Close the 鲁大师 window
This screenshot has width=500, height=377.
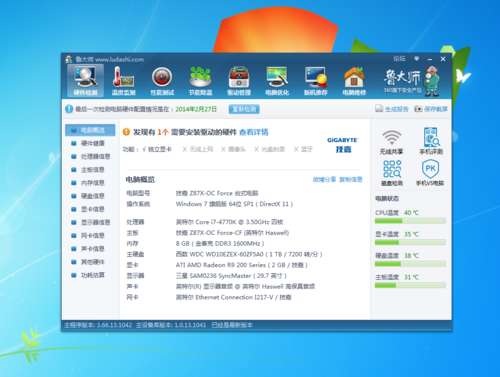(x=443, y=59)
